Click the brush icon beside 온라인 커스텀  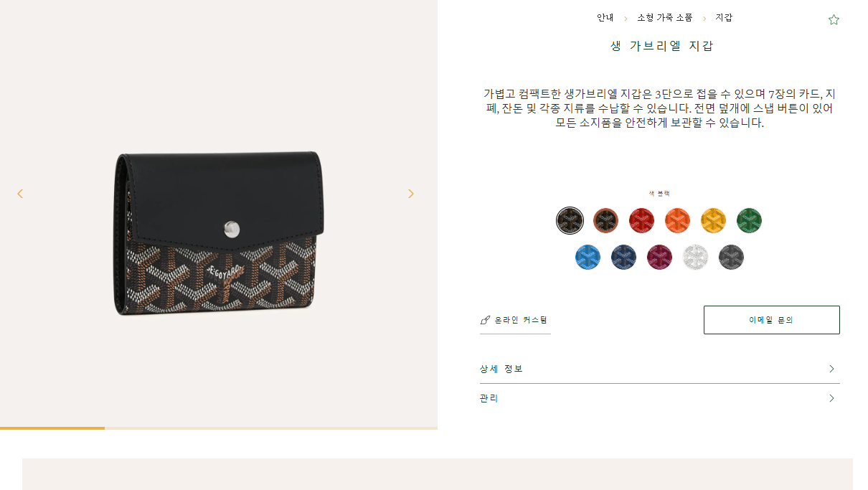[x=485, y=320]
